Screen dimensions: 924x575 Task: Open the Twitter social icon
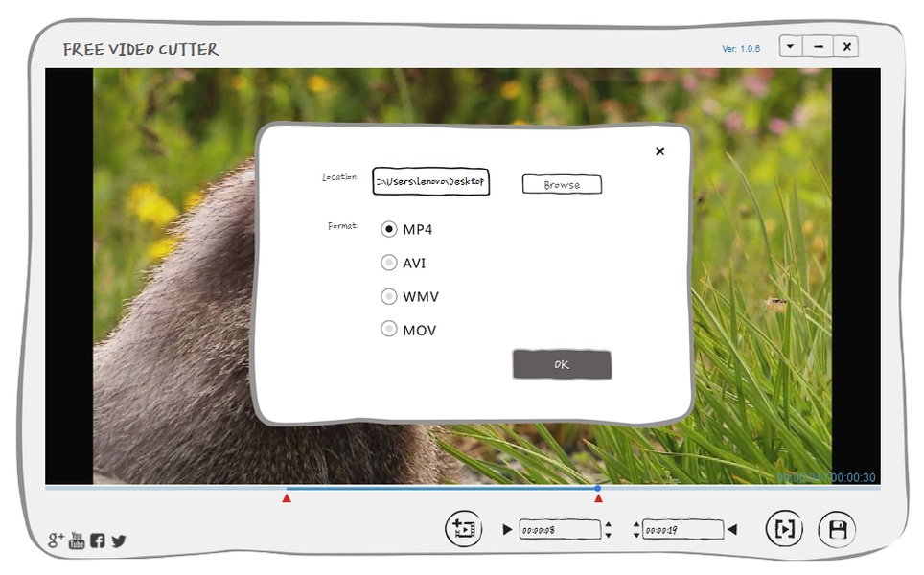(119, 540)
